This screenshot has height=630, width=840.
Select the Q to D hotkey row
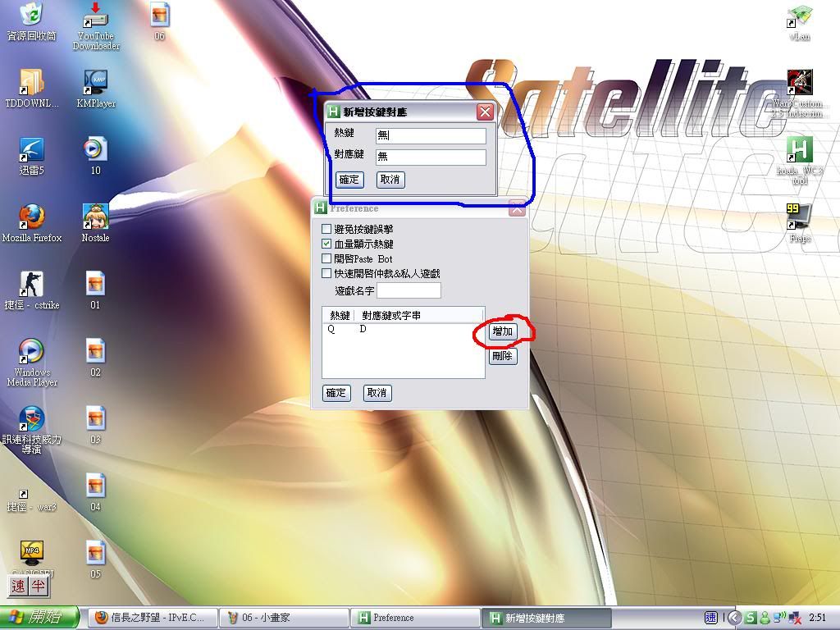click(x=361, y=330)
